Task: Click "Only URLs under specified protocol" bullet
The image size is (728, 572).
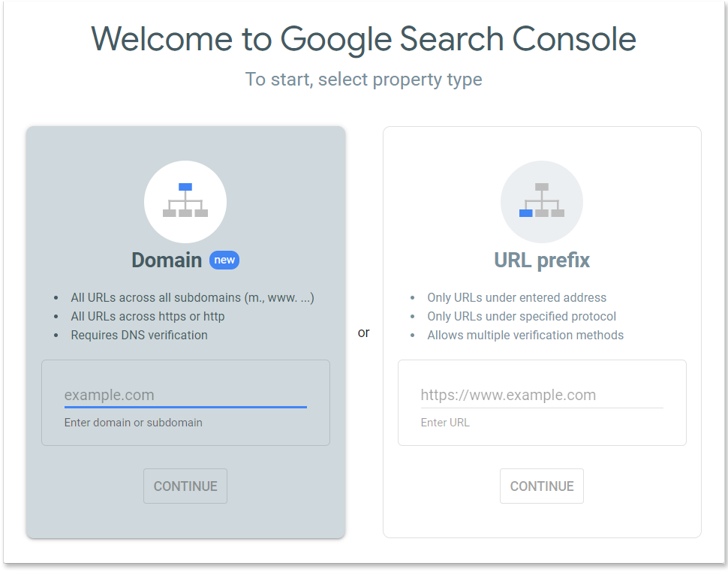Action: point(522,316)
